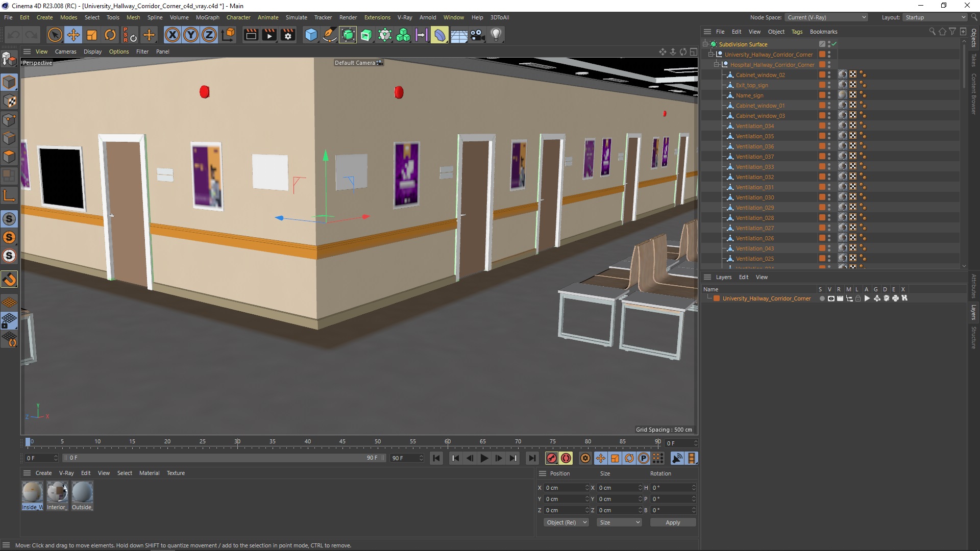Click the Make Editable icon

point(9,60)
